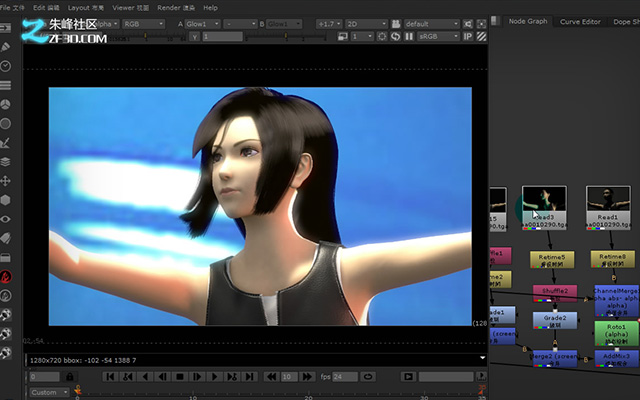Open the sRGB viewer process dropdown
This screenshot has height=400, width=640.
coord(438,36)
